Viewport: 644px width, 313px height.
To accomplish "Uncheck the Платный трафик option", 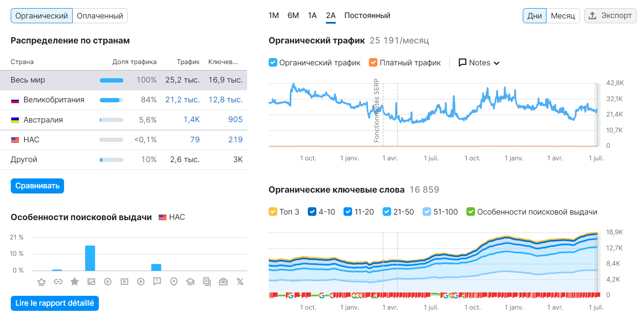I will (372, 62).
